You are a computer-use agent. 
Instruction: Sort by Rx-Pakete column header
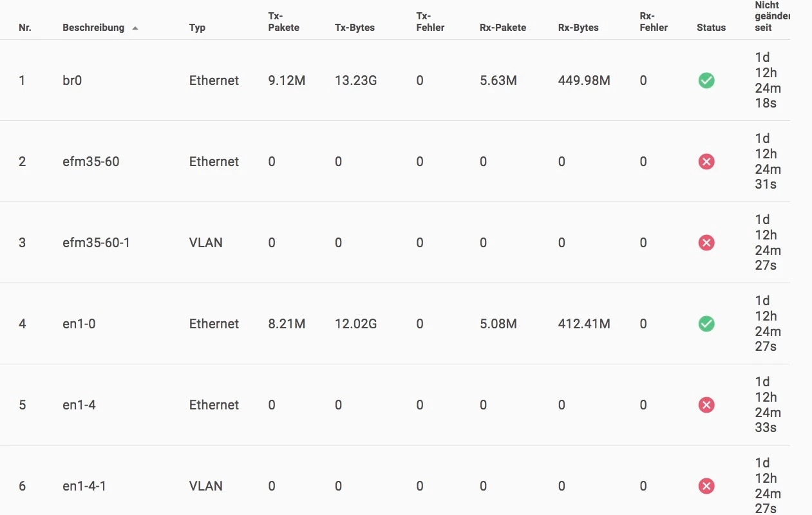(503, 28)
